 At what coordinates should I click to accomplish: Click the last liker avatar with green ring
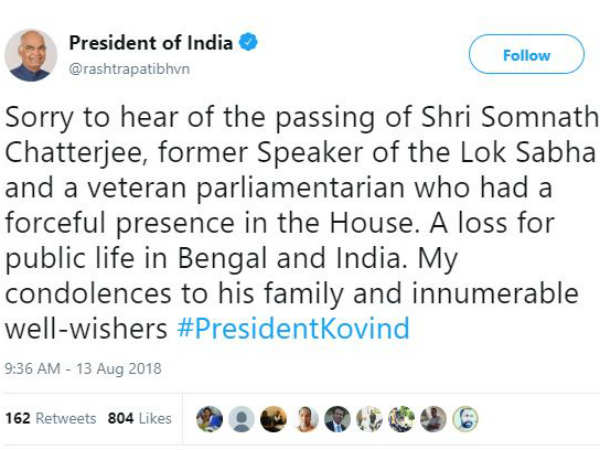click(x=465, y=419)
